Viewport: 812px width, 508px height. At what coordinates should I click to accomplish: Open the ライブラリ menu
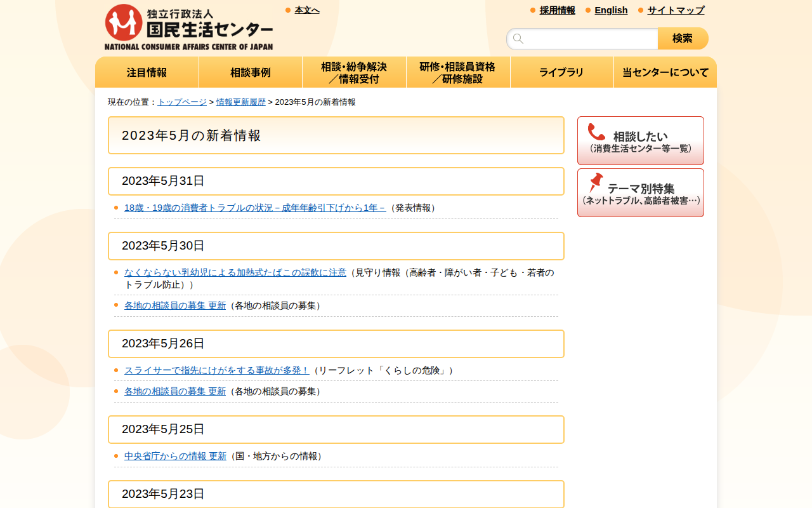(561, 72)
